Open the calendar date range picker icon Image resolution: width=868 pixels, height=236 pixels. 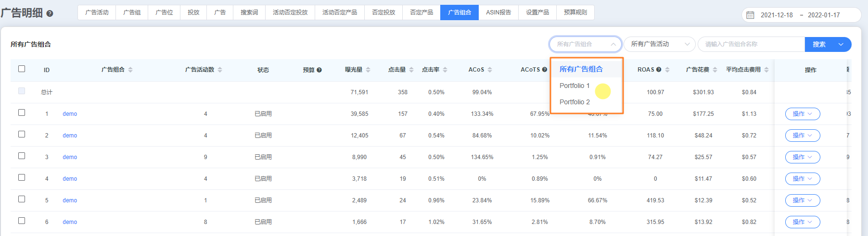click(x=750, y=15)
